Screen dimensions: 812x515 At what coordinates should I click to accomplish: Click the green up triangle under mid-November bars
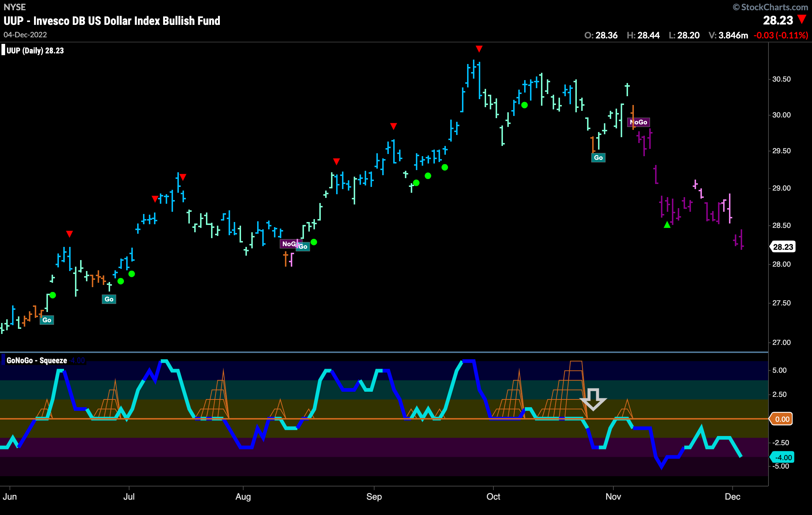667,225
